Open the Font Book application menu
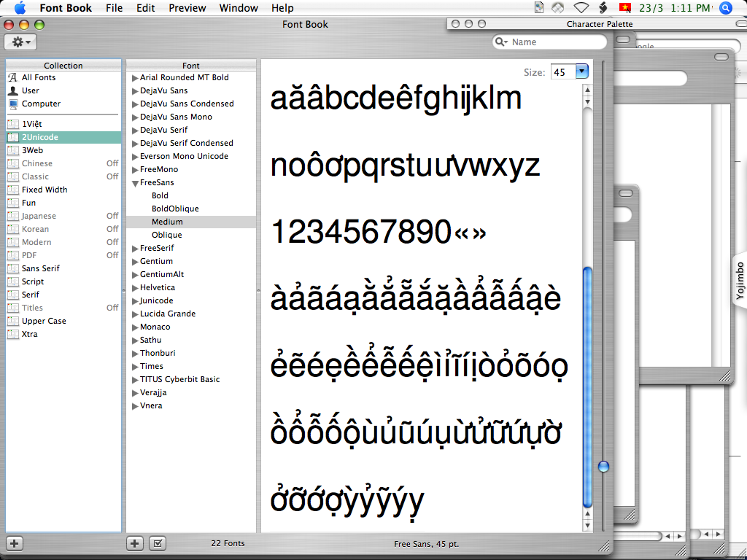The image size is (747, 560). [66, 8]
